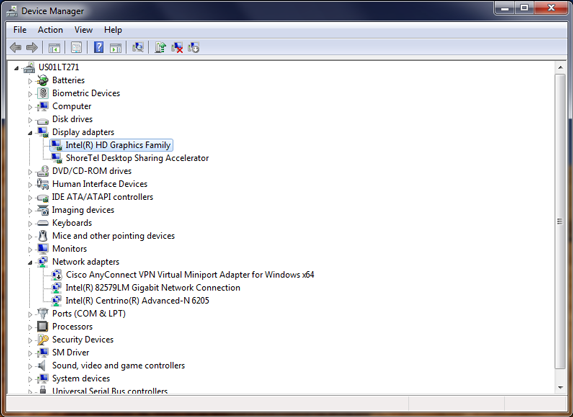Click the Forward arrow toolbar icon
This screenshot has width=573, height=417.
(32, 48)
